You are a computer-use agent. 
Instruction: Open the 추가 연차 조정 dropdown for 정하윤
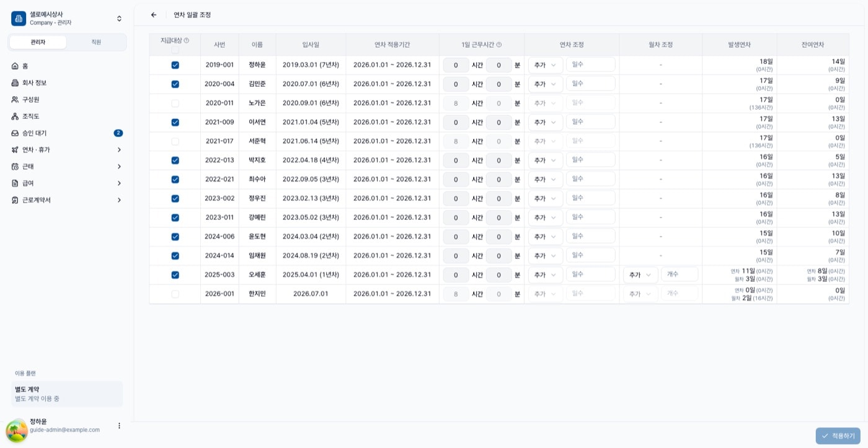click(546, 65)
